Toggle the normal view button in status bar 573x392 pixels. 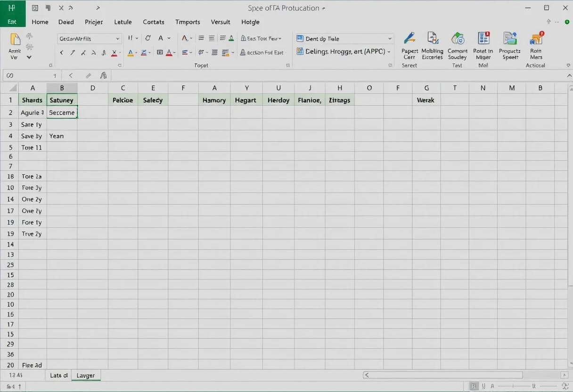point(475,386)
